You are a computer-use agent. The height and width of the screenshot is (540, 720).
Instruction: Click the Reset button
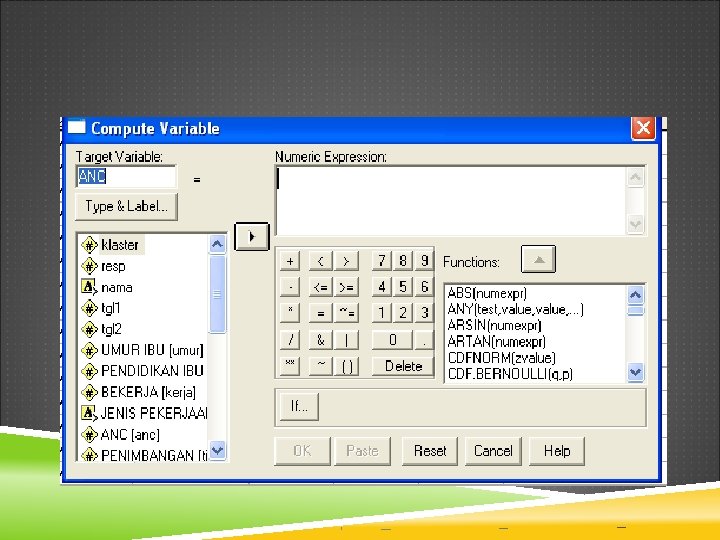coord(430,451)
